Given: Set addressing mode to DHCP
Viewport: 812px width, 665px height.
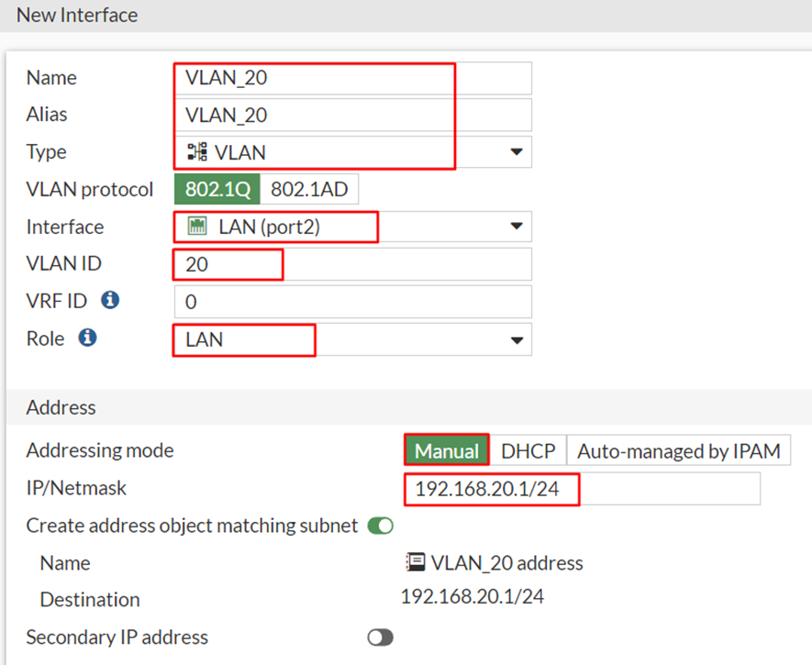Looking at the screenshot, I should coord(528,450).
